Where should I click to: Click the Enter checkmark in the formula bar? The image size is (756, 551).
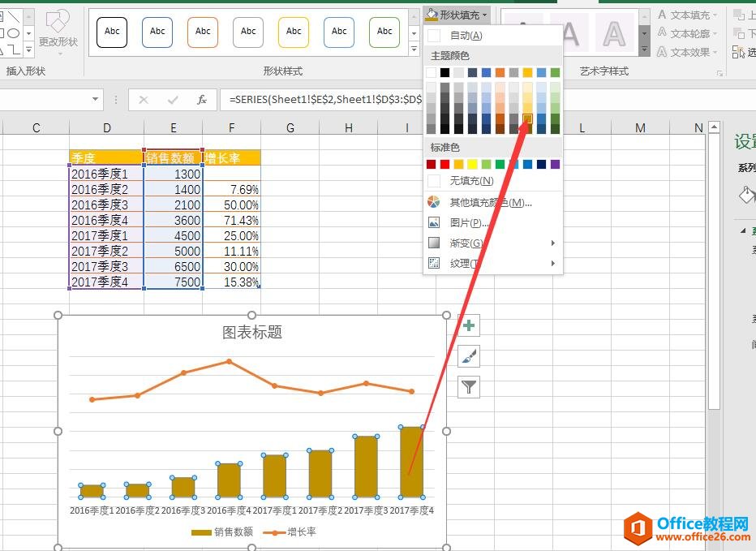171,100
